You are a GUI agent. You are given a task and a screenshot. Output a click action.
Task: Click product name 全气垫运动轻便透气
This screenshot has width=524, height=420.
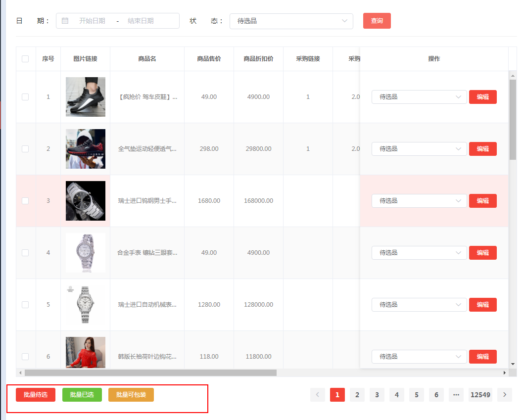[147, 149]
